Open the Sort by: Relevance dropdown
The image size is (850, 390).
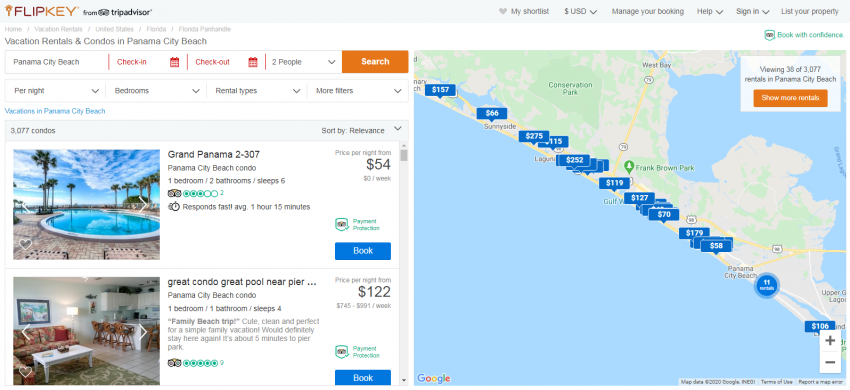(362, 130)
